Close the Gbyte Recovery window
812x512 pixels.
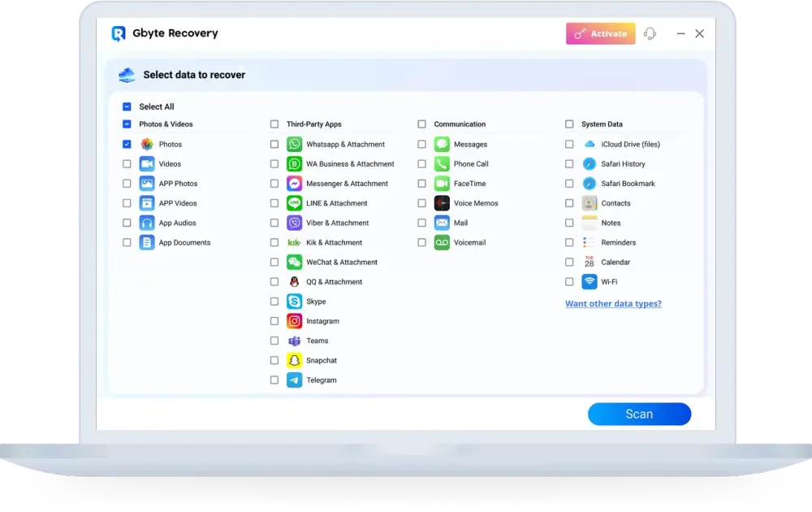coord(700,33)
